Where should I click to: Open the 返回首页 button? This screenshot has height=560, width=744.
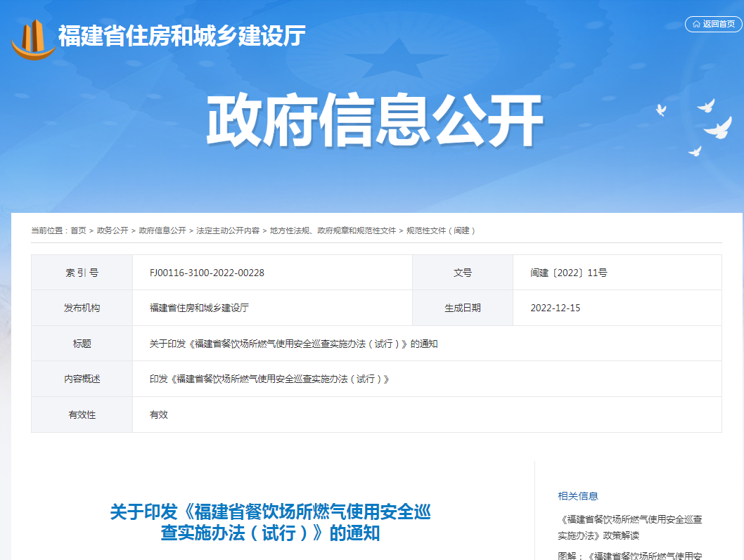(714, 22)
